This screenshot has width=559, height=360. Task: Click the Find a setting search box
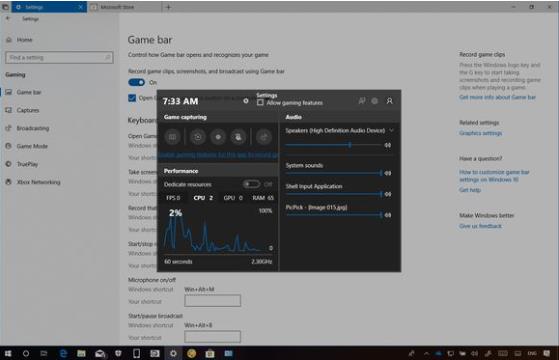59,57
